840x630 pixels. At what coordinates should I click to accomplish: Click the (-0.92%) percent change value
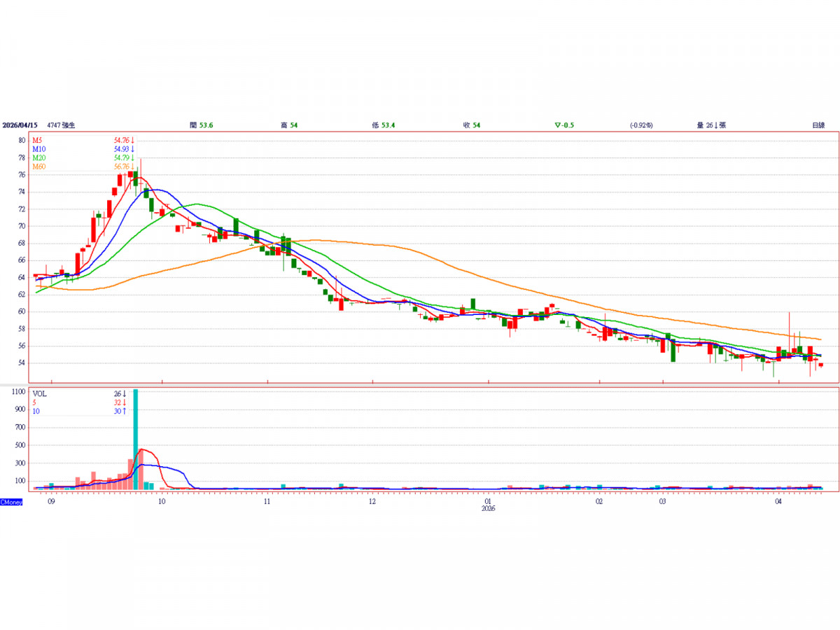[640, 125]
